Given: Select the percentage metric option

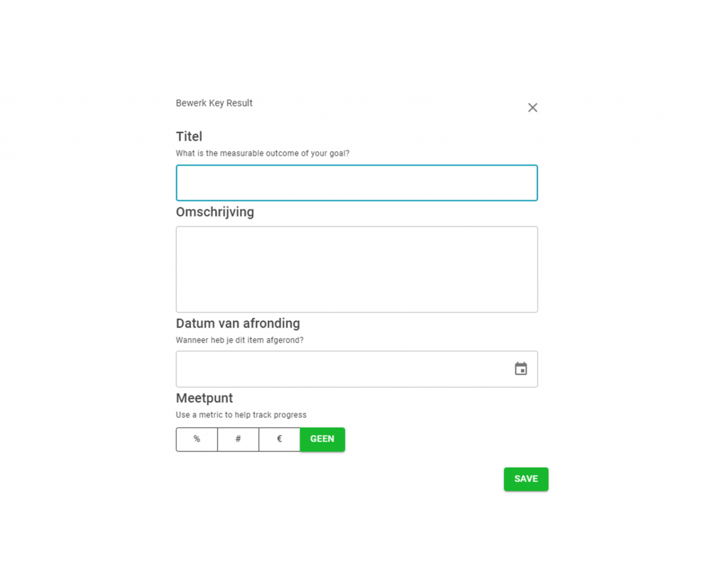Looking at the screenshot, I should pyautogui.click(x=197, y=439).
